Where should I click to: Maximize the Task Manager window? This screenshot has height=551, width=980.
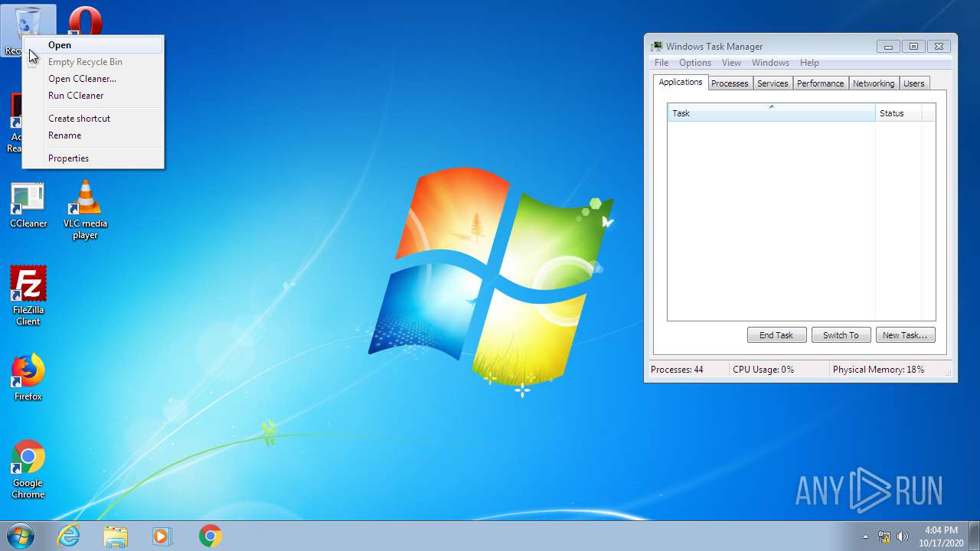pos(913,47)
